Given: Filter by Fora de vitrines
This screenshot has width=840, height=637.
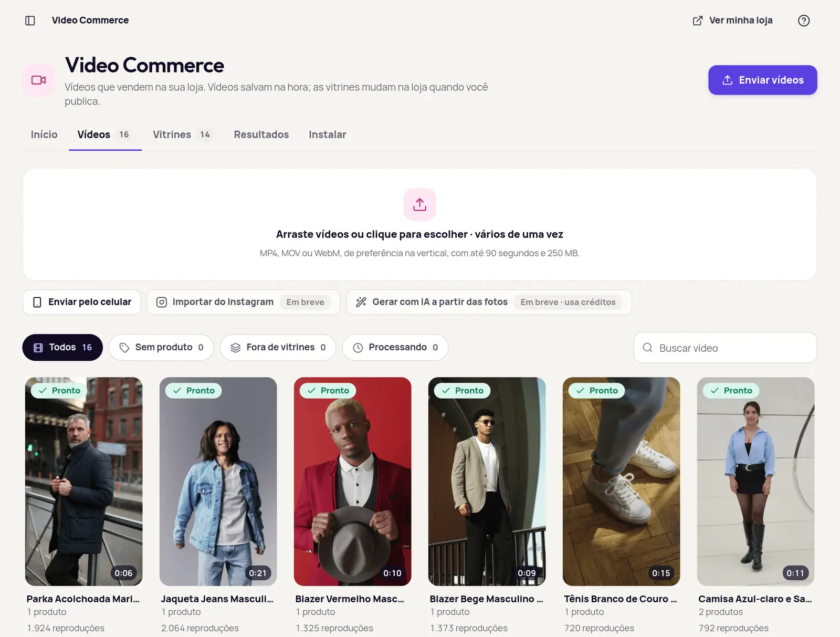Looking at the screenshot, I should 278,348.
